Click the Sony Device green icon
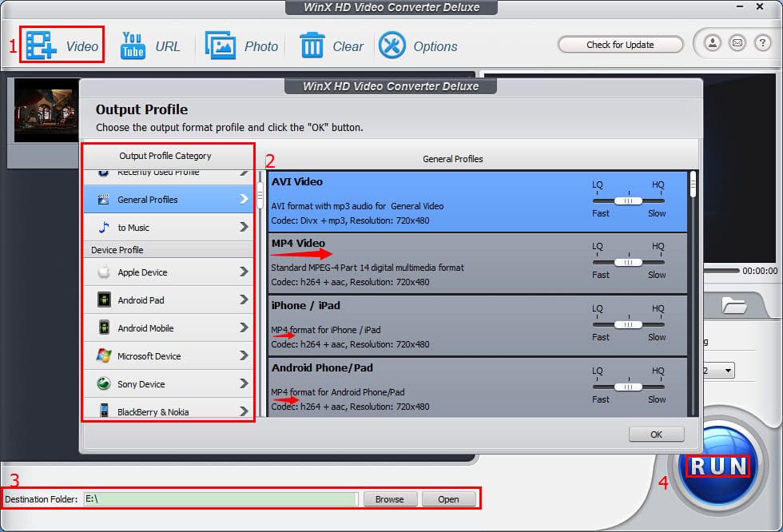783x532 pixels. point(104,383)
